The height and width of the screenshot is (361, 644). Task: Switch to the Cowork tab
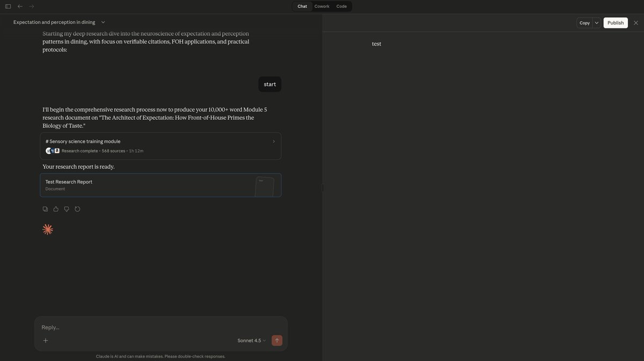(322, 6)
